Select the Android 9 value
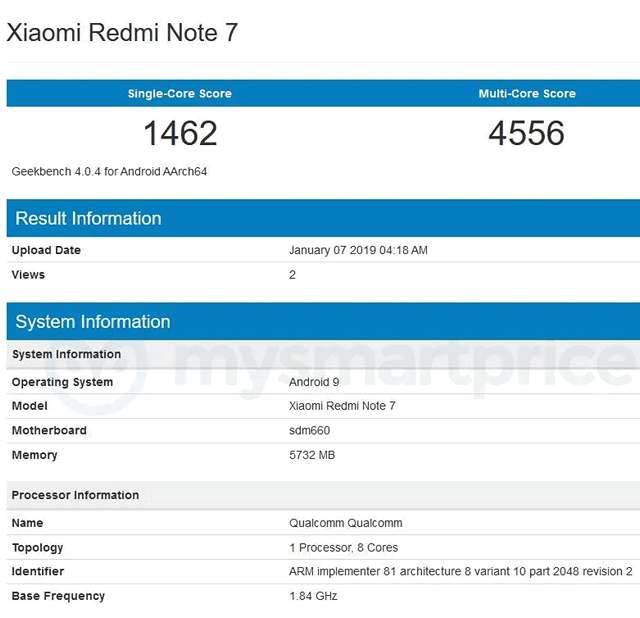 point(314,382)
